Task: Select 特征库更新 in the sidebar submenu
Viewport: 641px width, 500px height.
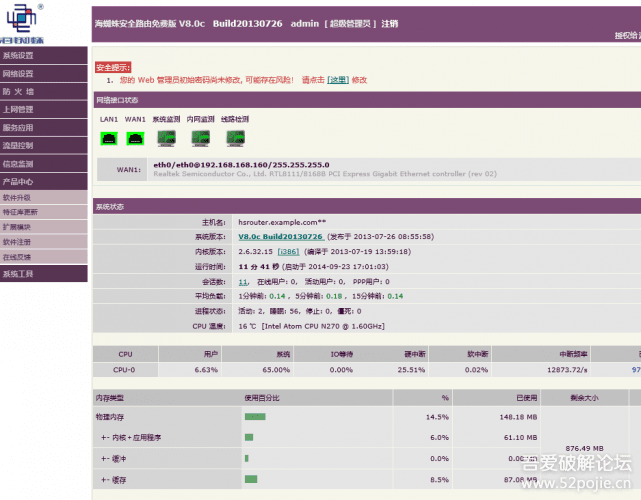Action: tap(20, 212)
